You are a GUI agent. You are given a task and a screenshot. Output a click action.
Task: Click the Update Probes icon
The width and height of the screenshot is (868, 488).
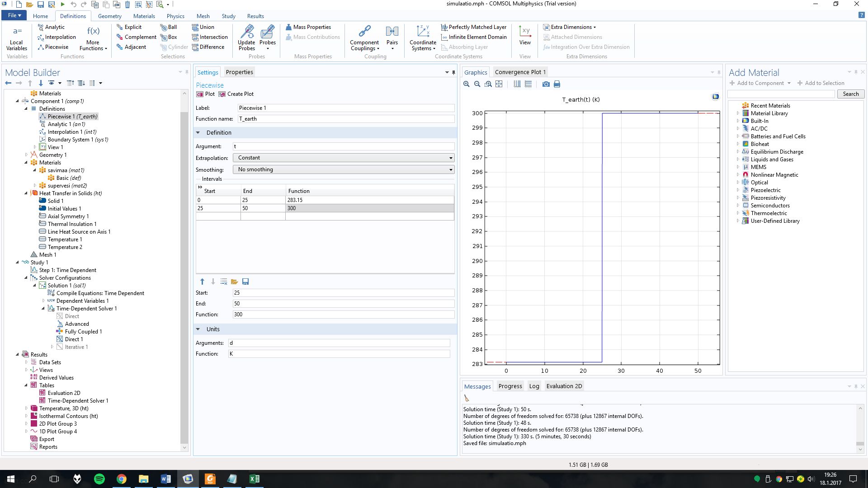click(x=247, y=37)
